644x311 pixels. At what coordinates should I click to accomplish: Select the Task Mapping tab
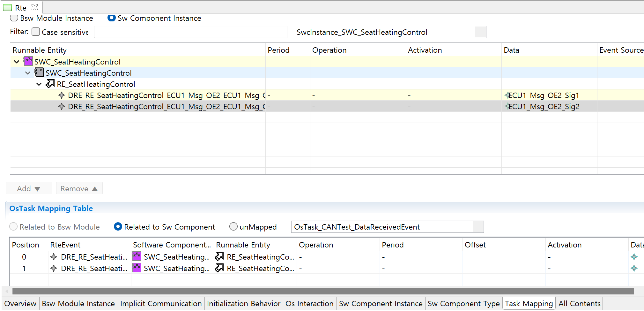pyautogui.click(x=529, y=303)
